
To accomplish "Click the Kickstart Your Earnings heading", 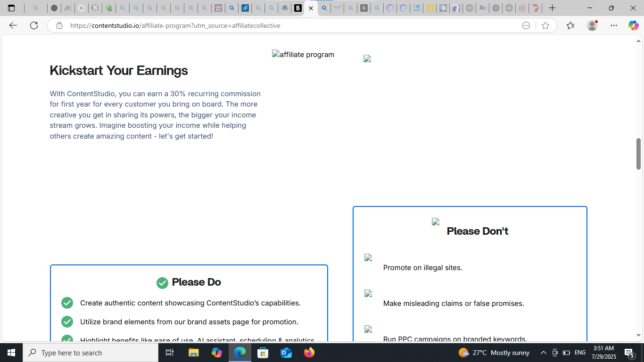I will (119, 70).
